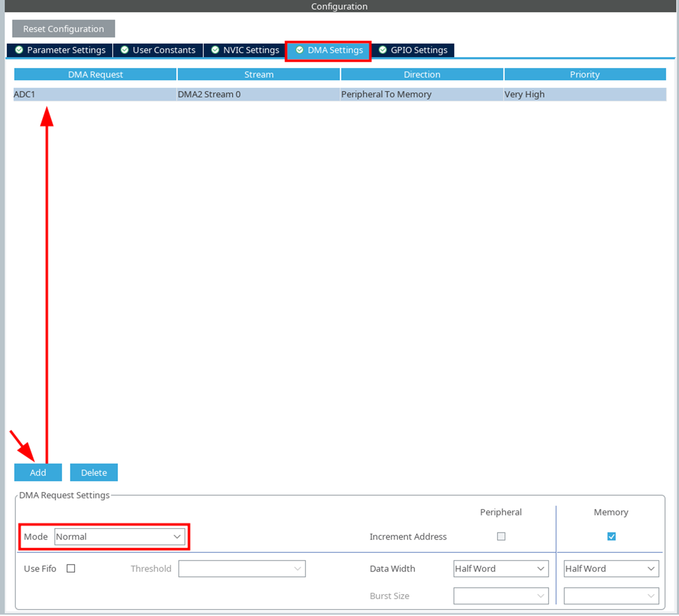The image size is (679, 616).
Task: Expand the Threshold dropdown
Action: click(x=242, y=569)
